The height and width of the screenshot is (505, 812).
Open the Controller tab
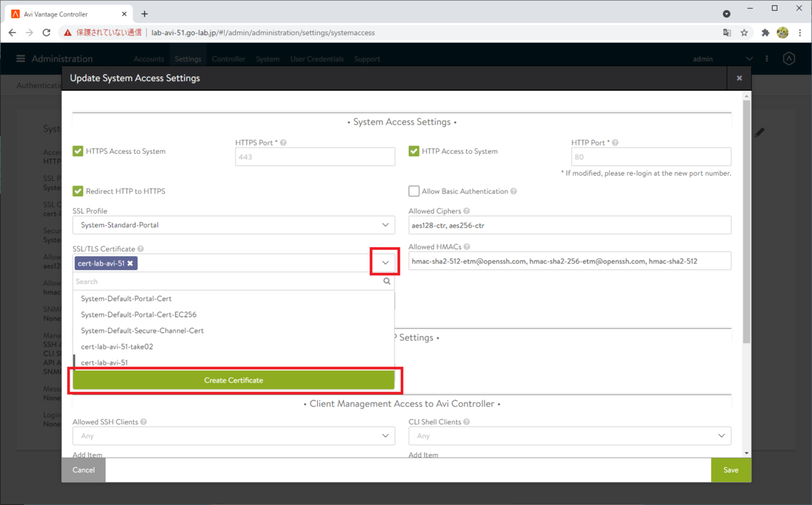(x=229, y=59)
